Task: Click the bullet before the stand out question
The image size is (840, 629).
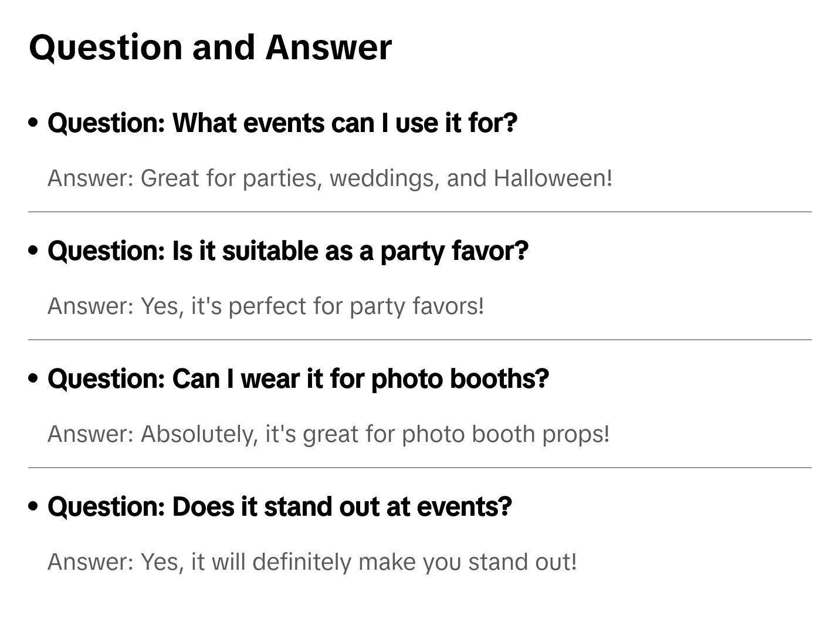Action: 33,506
